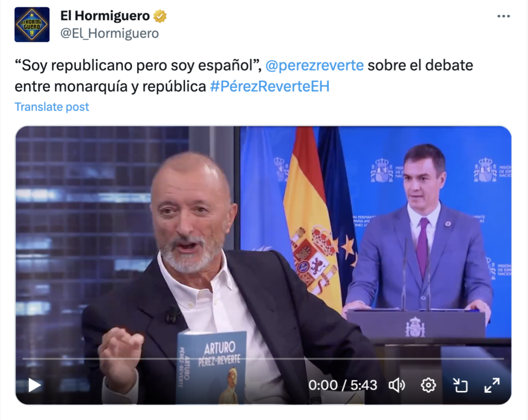The height and width of the screenshot is (420, 528).
Task: Seek along the video progress bar
Action: 263,359
